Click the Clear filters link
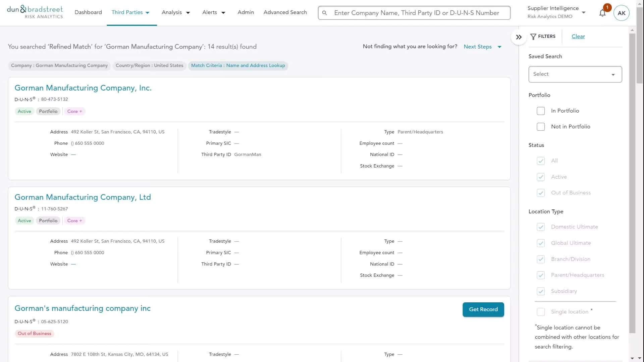 click(578, 37)
